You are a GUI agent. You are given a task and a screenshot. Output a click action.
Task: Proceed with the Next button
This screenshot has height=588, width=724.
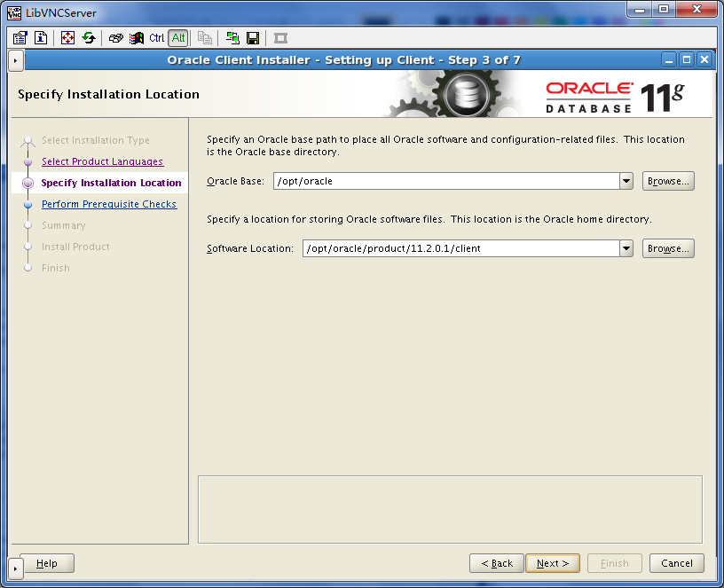click(553, 563)
